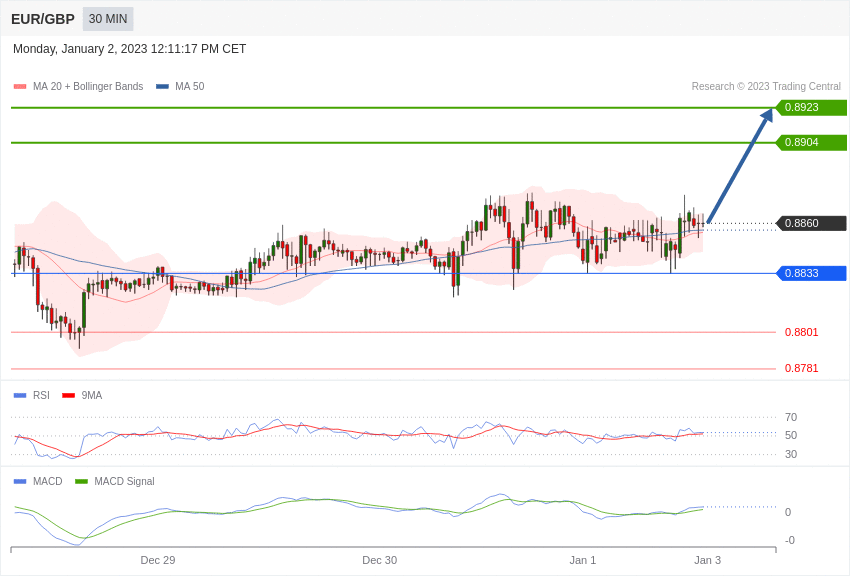The width and height of the screenshot is (850, 576).
Task: Click the MA 20 + Bollinger Bands legend label
Action: [88, 87]
